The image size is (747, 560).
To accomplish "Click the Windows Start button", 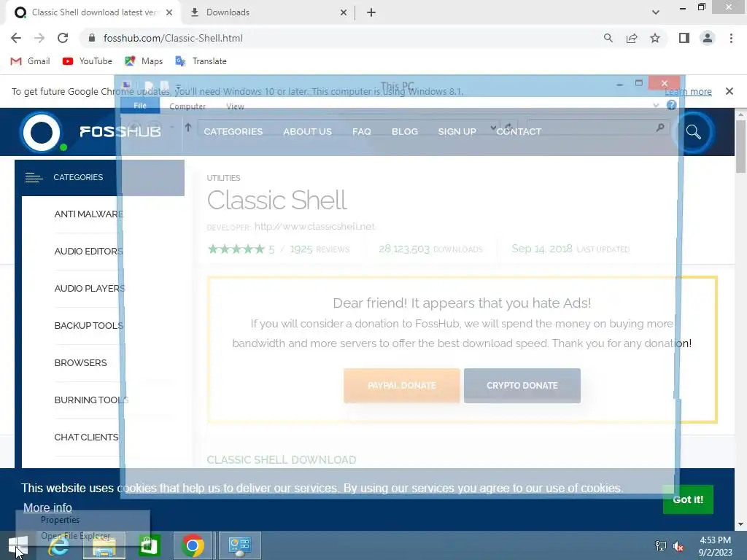I will click(x=18, y=545).
